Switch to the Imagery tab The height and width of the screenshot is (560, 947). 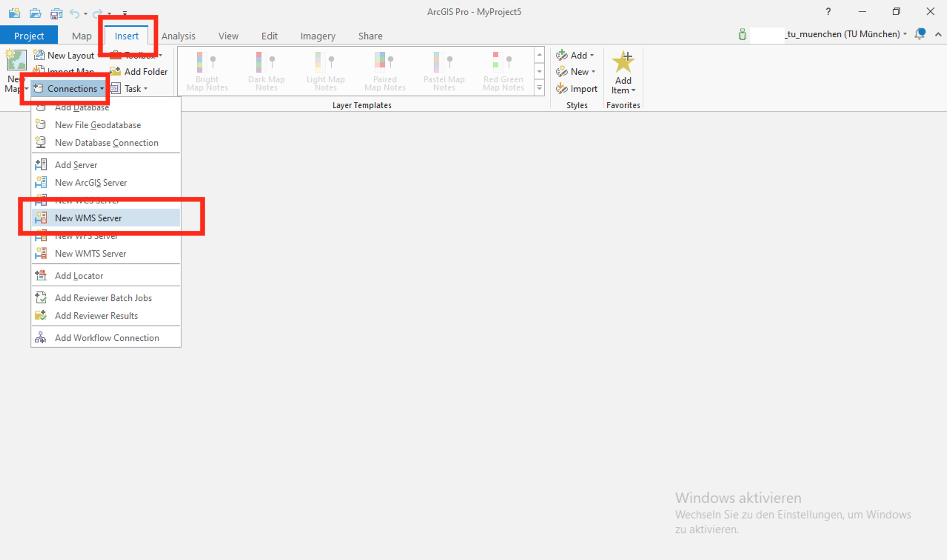(x=318, y=36)
